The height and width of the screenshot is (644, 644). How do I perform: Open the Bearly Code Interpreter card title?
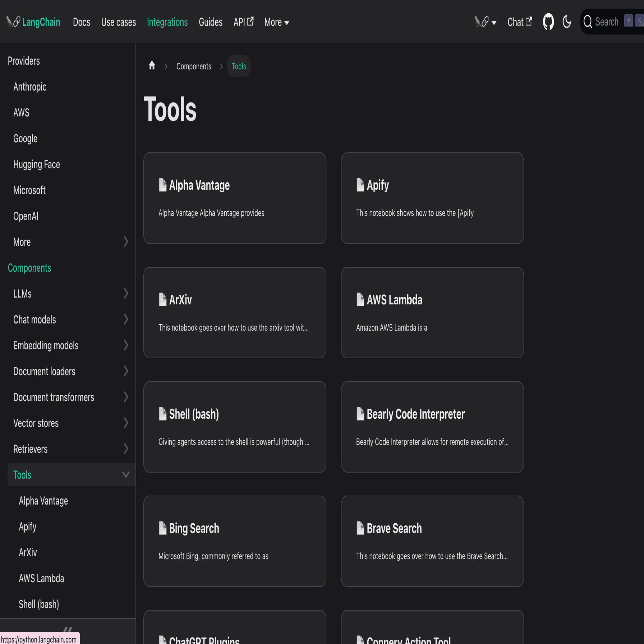point(416,414)
